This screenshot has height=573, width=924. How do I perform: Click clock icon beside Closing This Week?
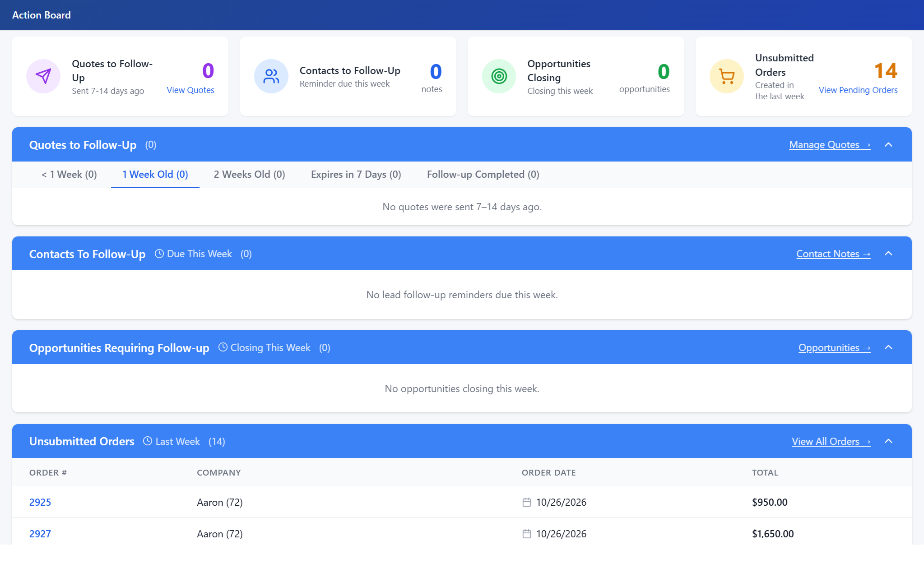point(223,347)
